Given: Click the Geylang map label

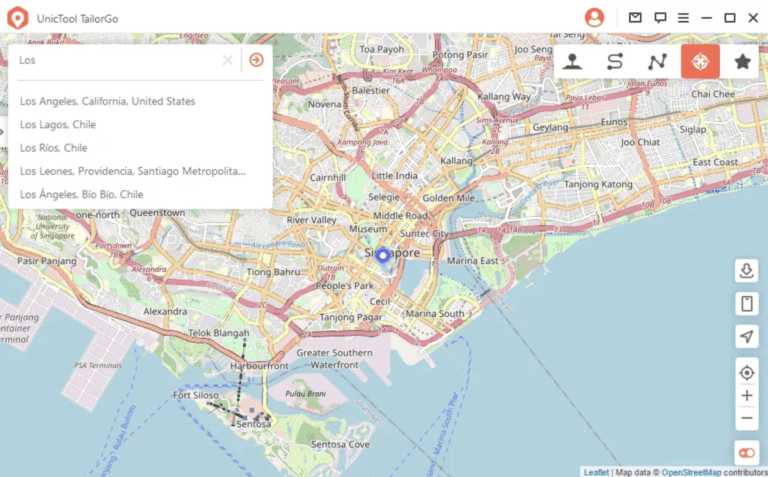Looking at the screenshot, I should [550, 128].
